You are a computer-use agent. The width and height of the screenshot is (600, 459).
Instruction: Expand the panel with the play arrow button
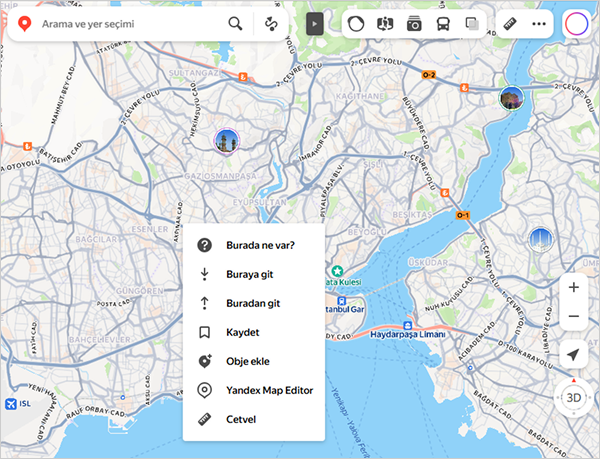(x=315, y=24)
